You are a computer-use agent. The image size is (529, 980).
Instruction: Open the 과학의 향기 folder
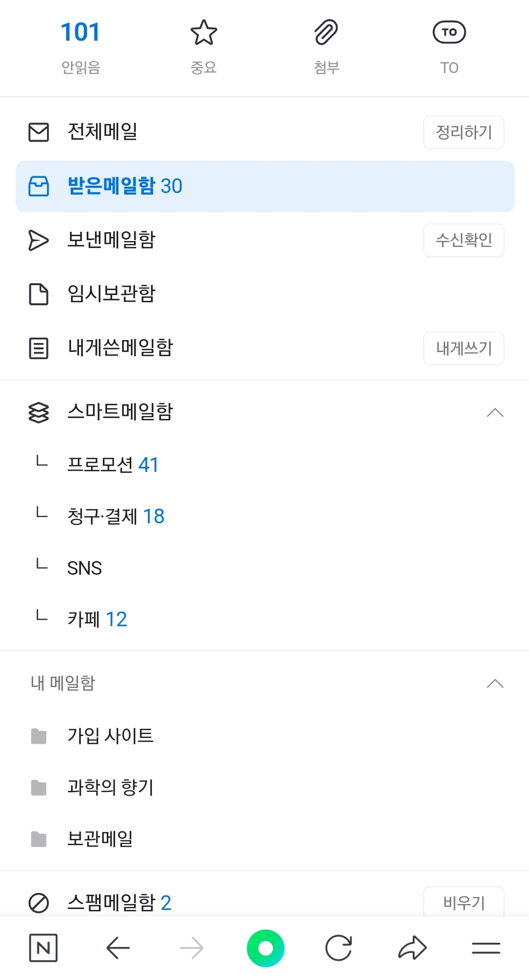(x=110, y=787)
